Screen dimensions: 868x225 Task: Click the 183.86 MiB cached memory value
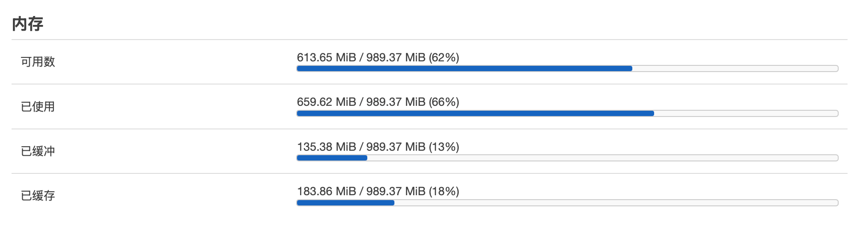click(326, 191)
